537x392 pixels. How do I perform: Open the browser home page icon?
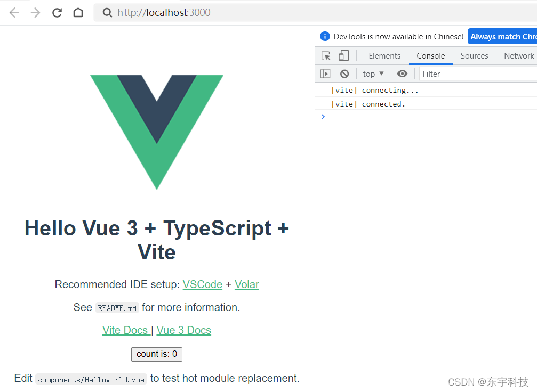click(78, 13)
